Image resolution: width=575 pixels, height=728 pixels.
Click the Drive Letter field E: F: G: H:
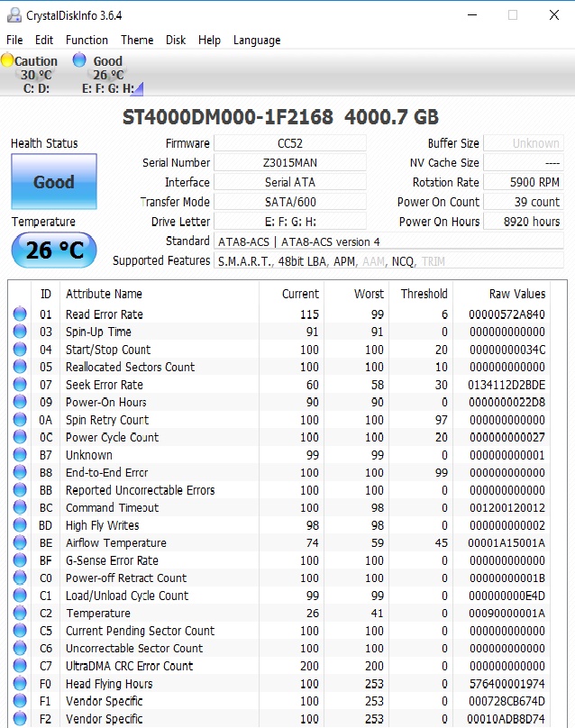click(290, 221)
